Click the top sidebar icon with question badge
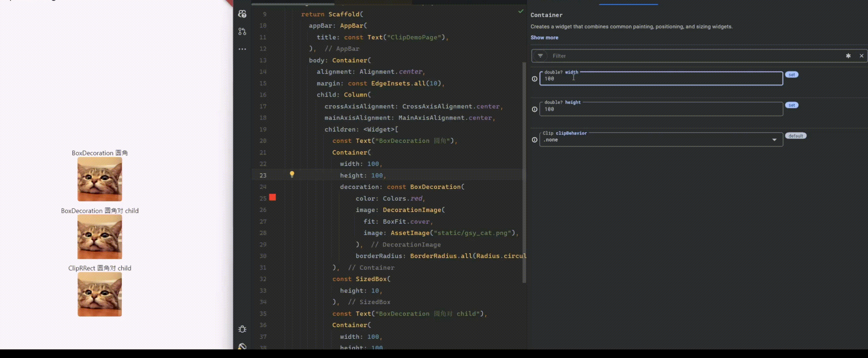This screenshot has height=358, width=868. click(242, 14)
